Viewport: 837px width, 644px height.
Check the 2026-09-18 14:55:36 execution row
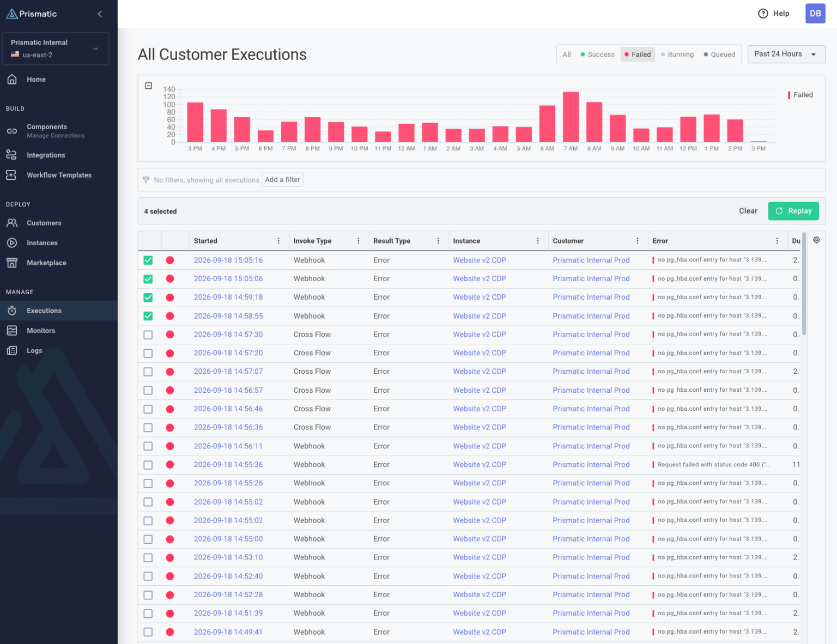click(x=148, y=465)
